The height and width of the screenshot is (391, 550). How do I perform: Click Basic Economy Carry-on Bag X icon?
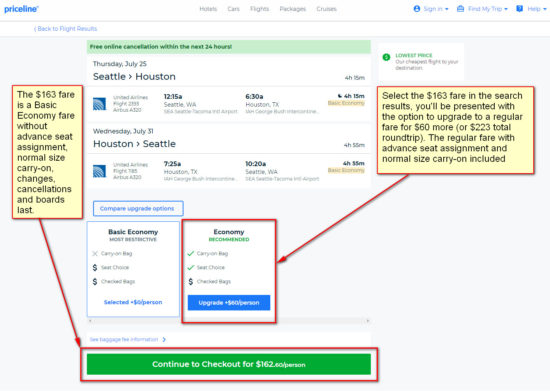click(x=95, y=254)
